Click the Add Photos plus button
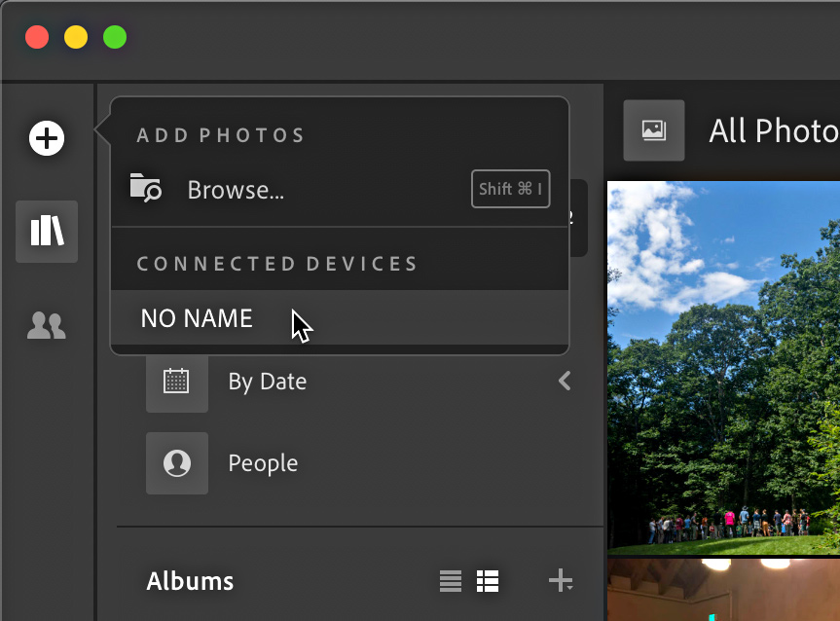The width and height of the screenshot is (840, 621). [x=47, y=138]
